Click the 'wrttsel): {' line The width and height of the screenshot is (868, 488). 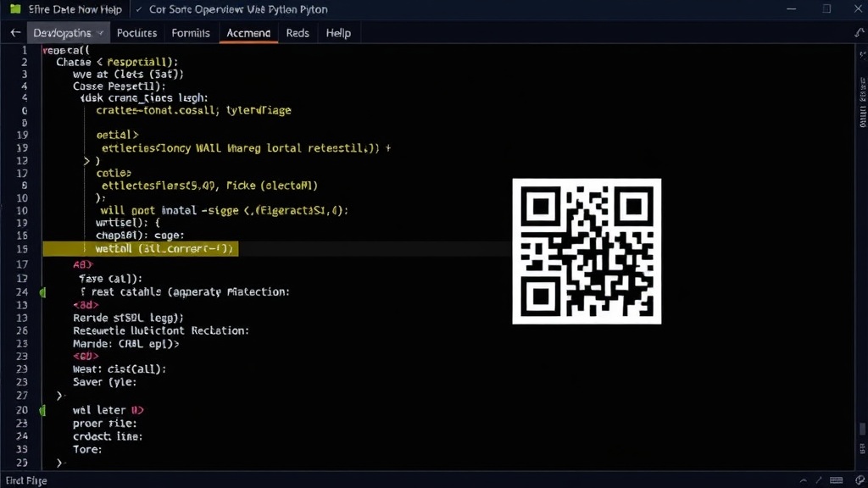coord(128,223)
